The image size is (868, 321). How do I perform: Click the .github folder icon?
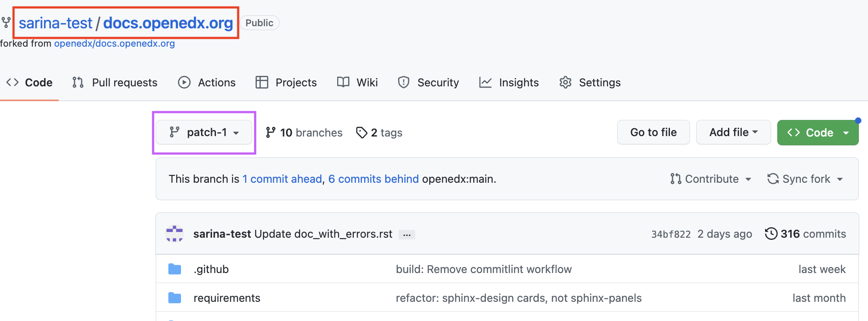click(174, 269)
